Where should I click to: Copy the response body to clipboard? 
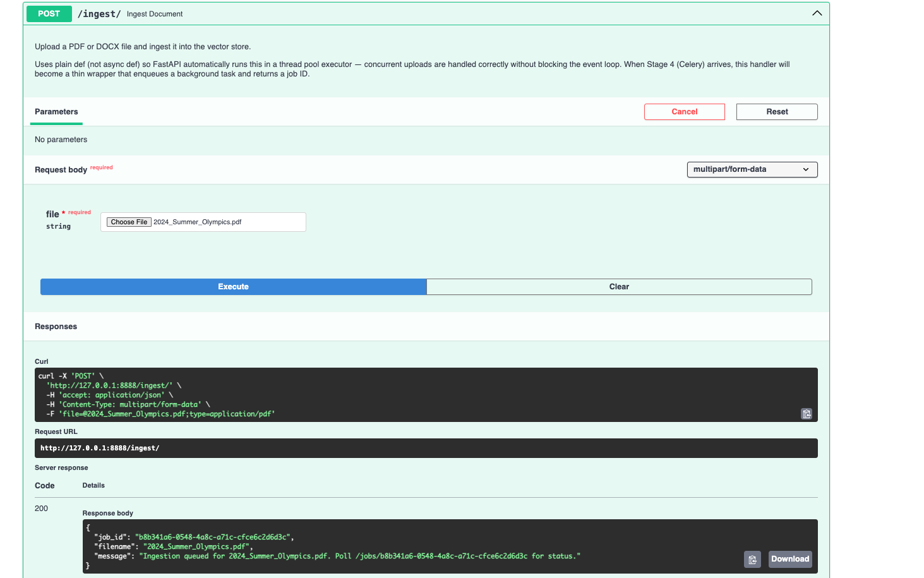pyautogui.click(x=752, y=559)
